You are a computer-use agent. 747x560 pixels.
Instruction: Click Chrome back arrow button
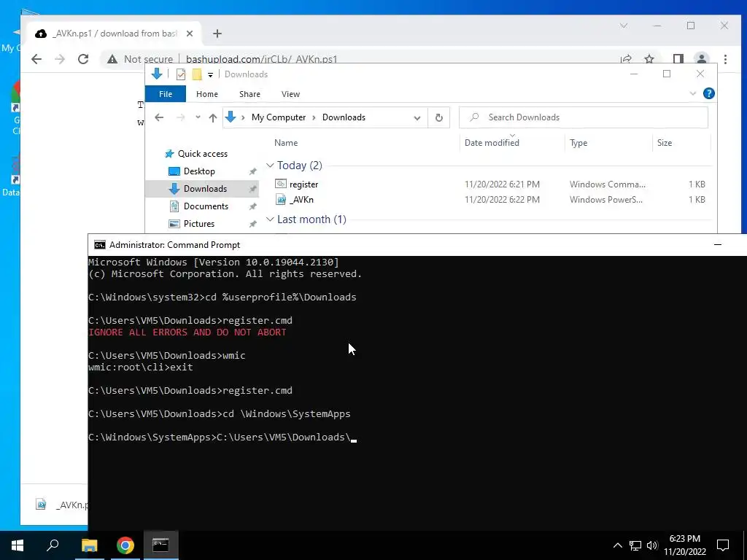(x=36, y=59)
